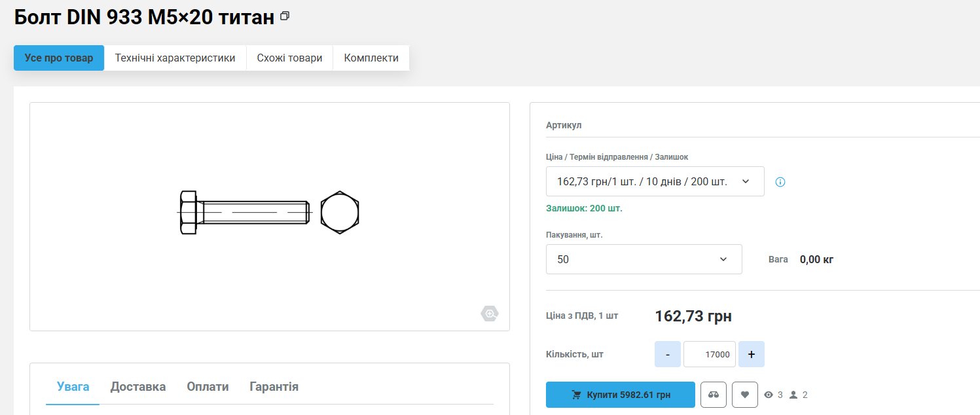Screen dimensions: 980x415
Task: Increase quantity with the plus button
Action: [x=751, y=354]
